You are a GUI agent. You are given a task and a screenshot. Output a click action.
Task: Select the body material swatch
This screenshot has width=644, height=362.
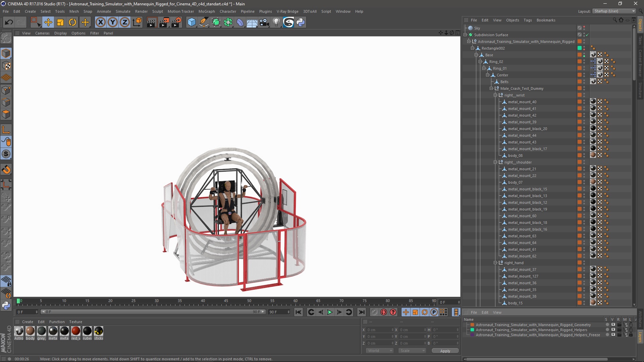[30, 334]
